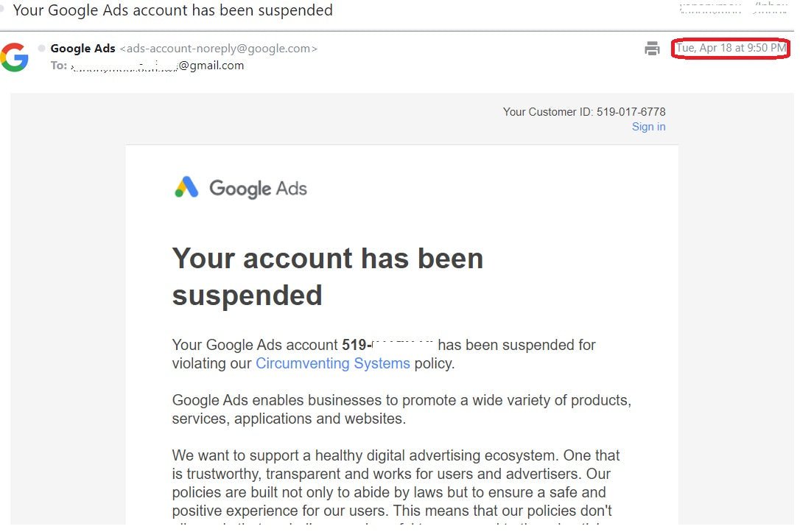Screen dimensions: 800x532
Task: Click paragraph about healthy digital advertising ecosystem
Action: click(x=396, y=483)
